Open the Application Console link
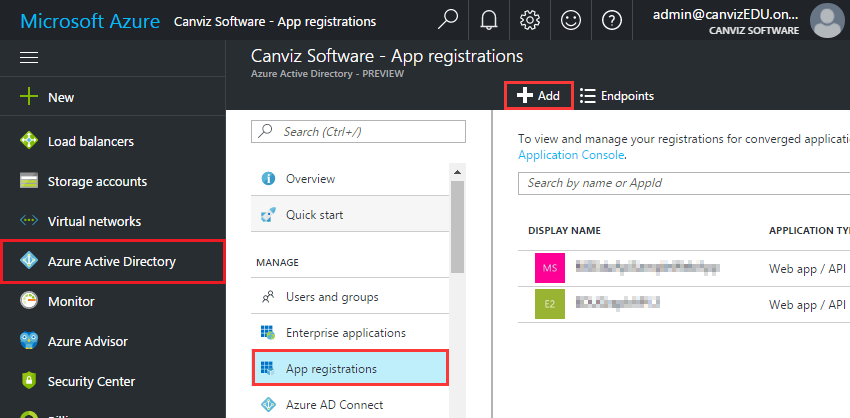 tap(571, 155)
